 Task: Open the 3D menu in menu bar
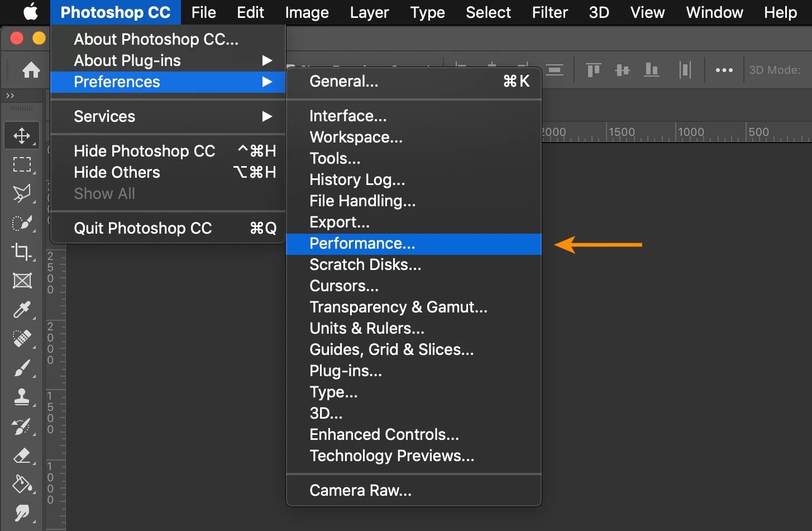[x=599, y=12]
